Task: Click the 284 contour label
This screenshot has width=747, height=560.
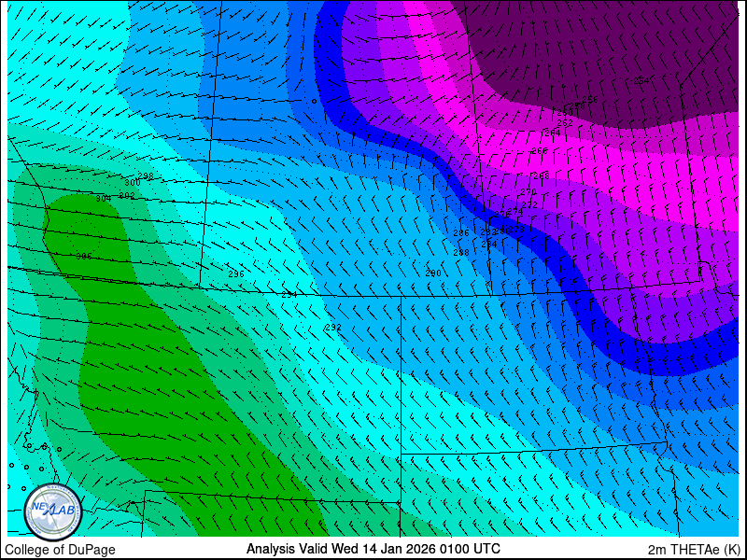Action: pyautogui.click(x=489, y=245)
